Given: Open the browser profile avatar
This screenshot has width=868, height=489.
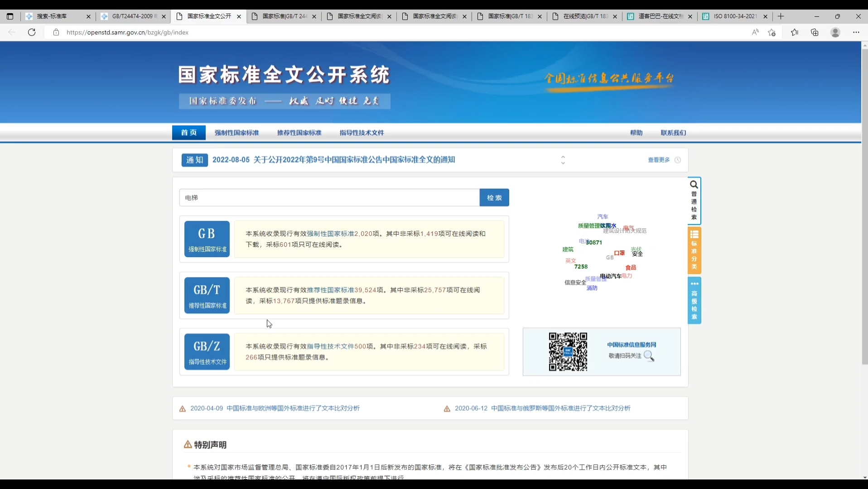Looking at the screenshot, I should [835, 32].
